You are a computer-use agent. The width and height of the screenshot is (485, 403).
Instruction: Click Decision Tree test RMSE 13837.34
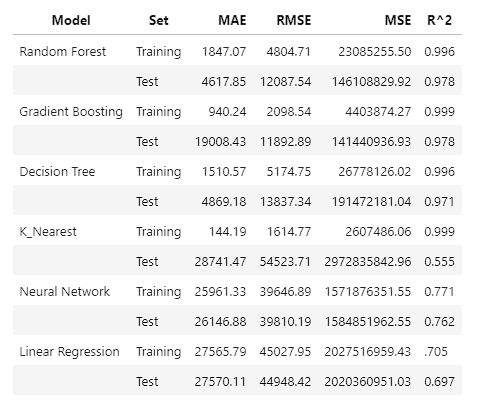click(x=285, y=202)
